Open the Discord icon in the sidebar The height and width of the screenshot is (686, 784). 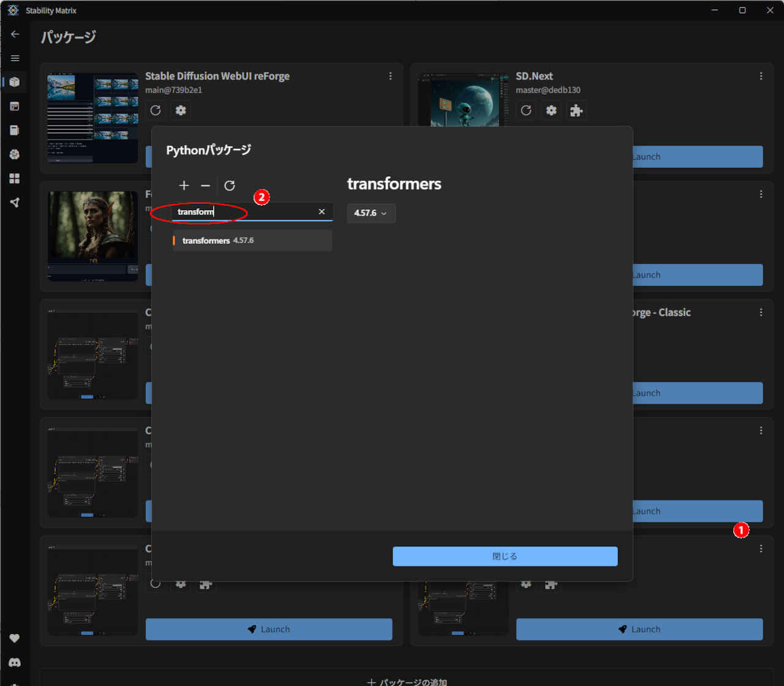(15, 662)
